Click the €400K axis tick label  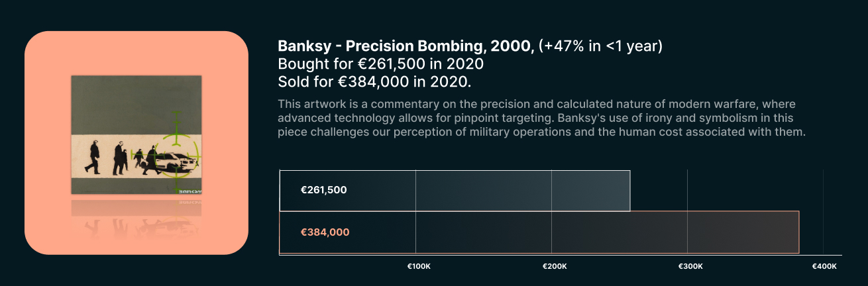pyautogui.click(x=824, y=266)
